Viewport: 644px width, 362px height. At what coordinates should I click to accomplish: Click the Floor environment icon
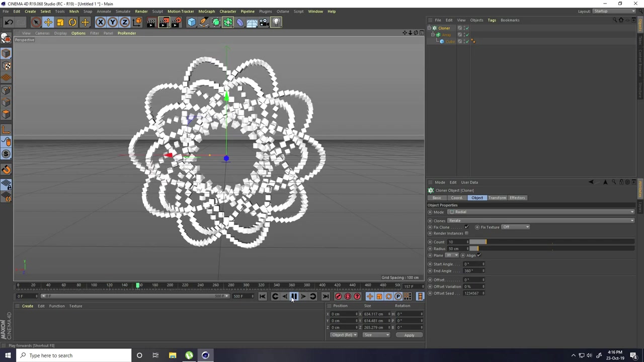pyautogui.click(x=252, y=22)
